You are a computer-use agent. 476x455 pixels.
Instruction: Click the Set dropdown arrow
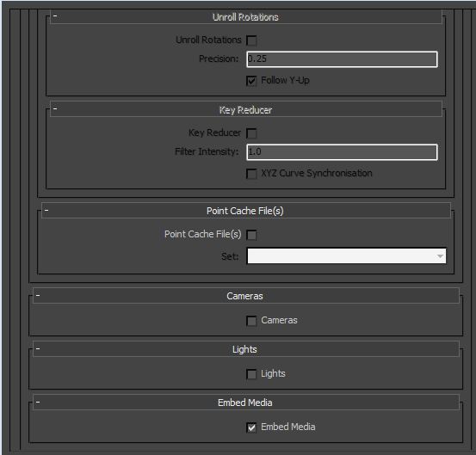click(x=440, y=256)
